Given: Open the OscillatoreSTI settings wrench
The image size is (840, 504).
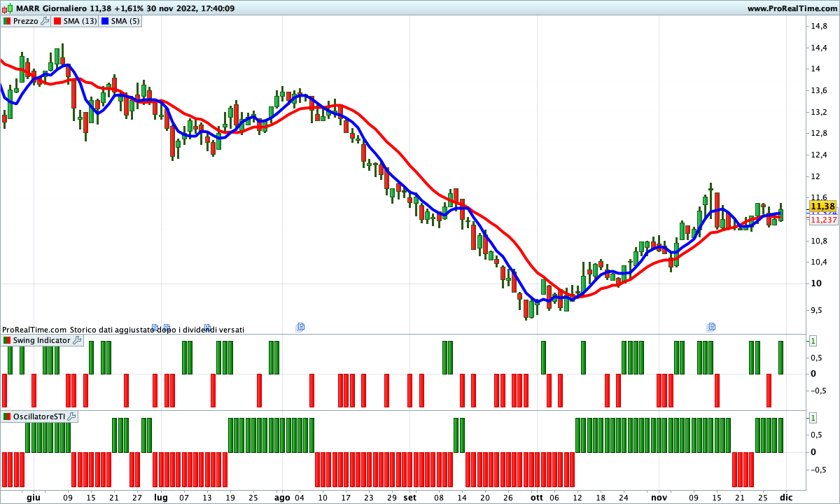Looking at the screenshot, I should pos(72,416).
